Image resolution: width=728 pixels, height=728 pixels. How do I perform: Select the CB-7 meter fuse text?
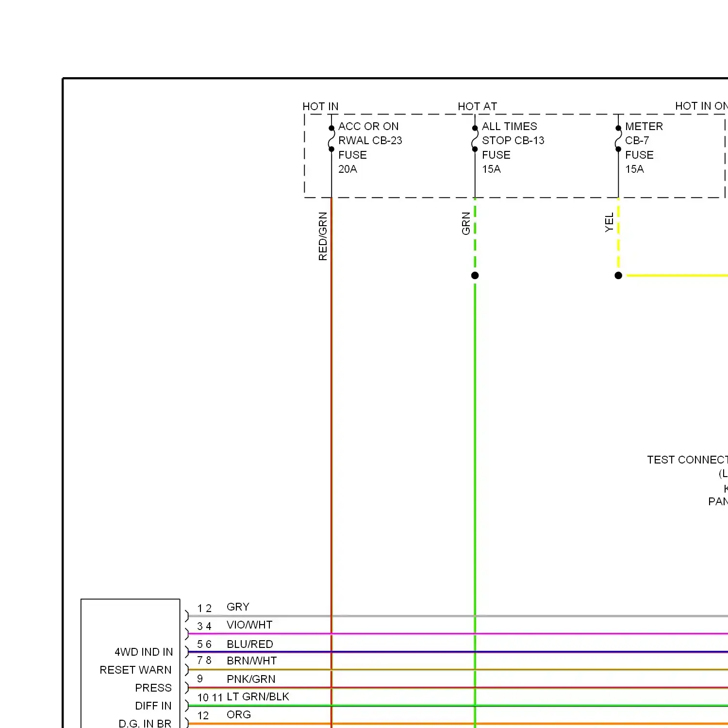tap(637, 140)
